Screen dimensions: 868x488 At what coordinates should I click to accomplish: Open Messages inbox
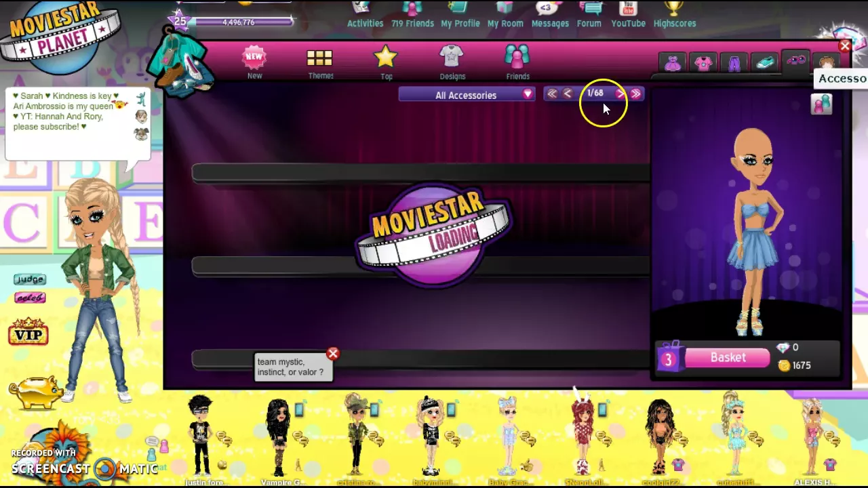[x=550, y=15]
